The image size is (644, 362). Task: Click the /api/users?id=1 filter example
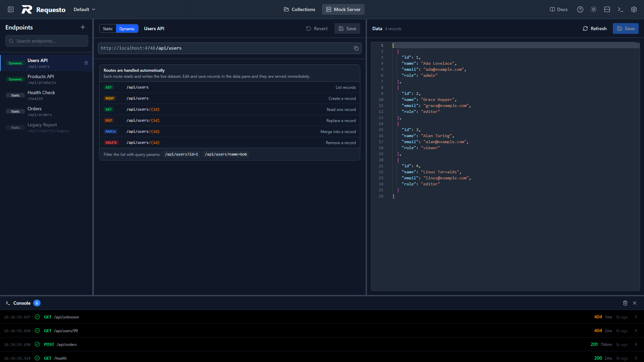(181, 154)
